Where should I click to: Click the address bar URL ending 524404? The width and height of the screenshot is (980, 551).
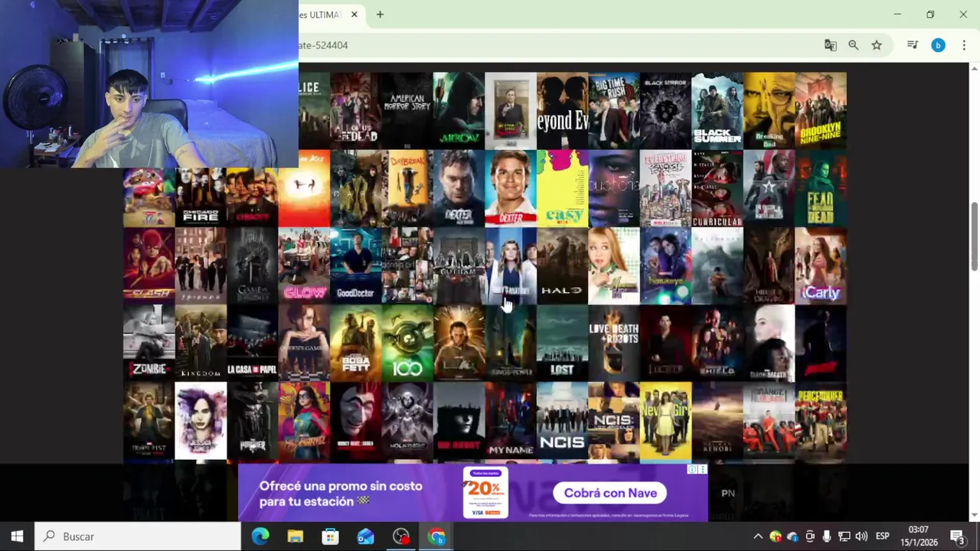(x=323, y=45)
